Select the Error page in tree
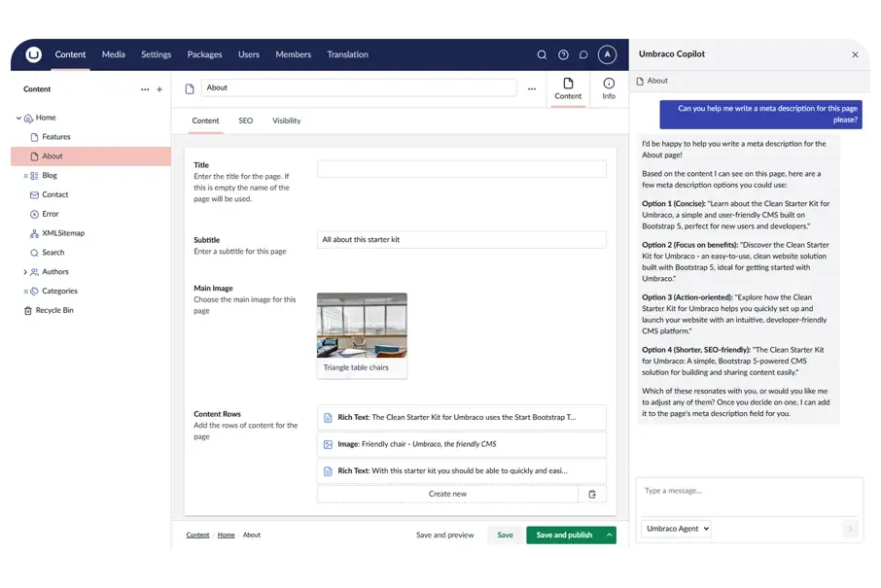Image resolution: width=881 pixels, height=588 pixels. click(50, 214)
